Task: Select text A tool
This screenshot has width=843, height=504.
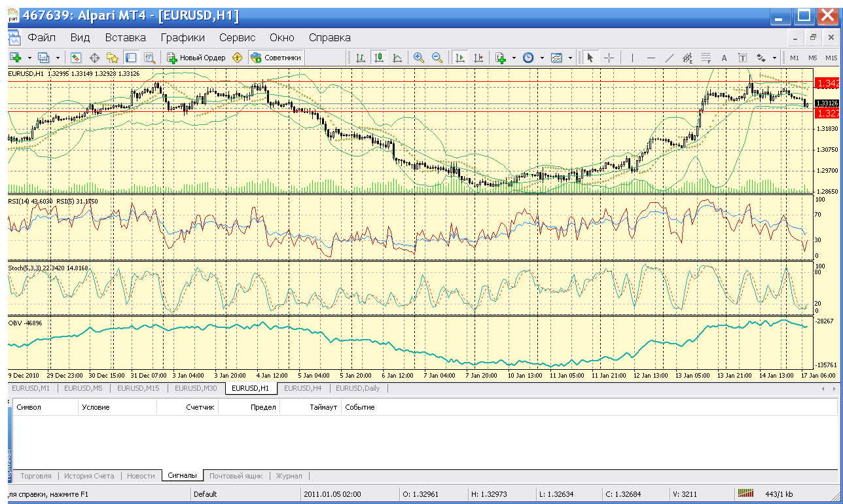Action: [724, 58]
